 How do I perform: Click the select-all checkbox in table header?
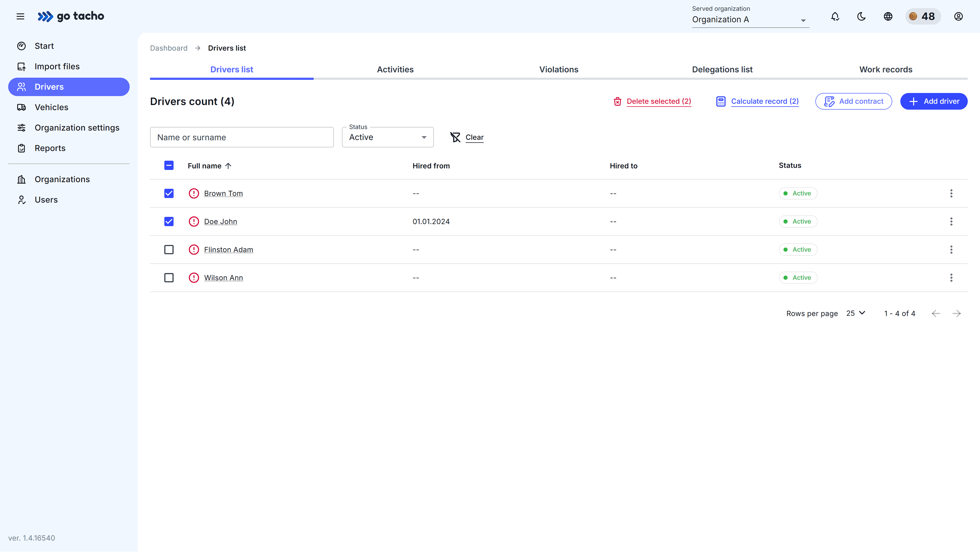[168, 165]
